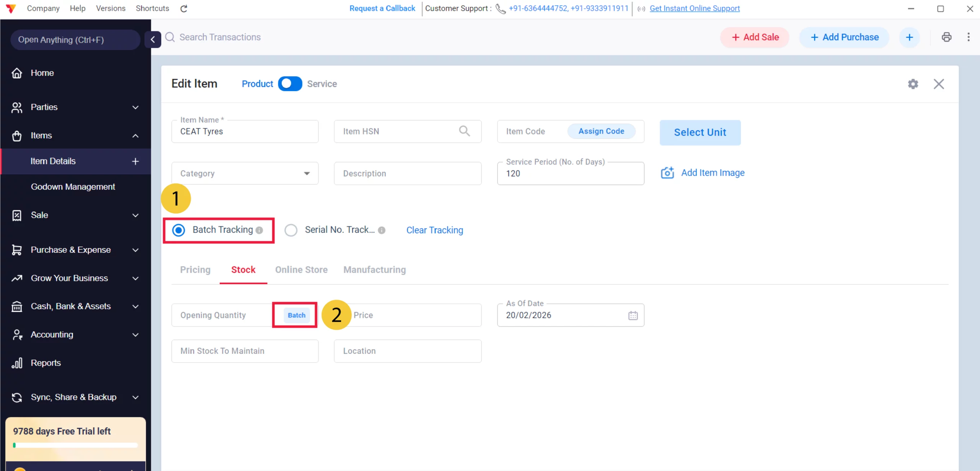Expand the Category dropdown

click(306, 173)
